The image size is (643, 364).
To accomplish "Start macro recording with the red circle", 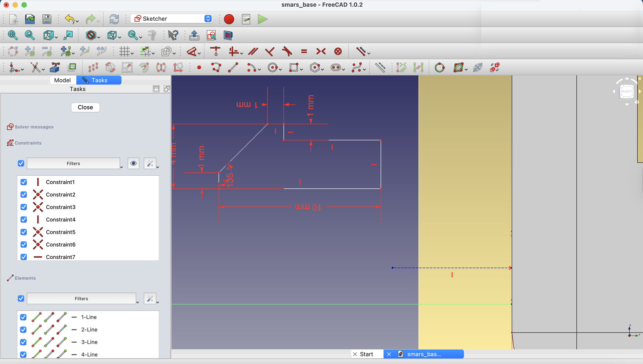I will point(229,19).
